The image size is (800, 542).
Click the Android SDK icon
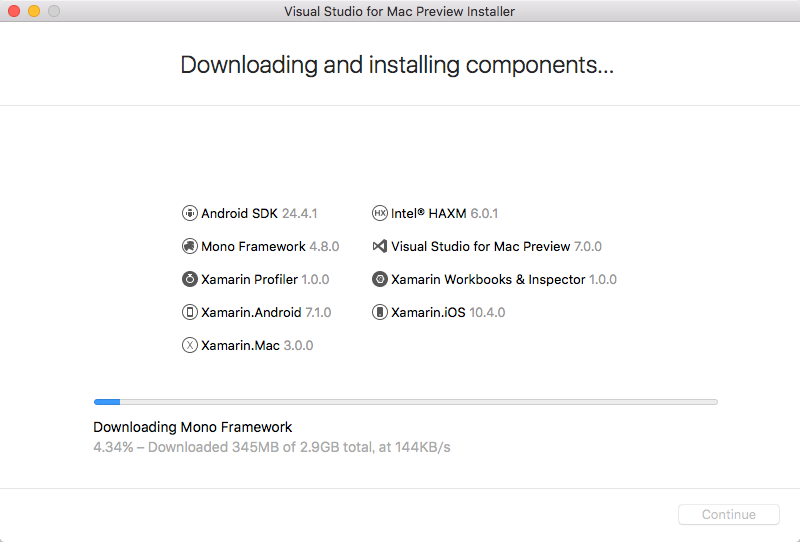[189, 213]
